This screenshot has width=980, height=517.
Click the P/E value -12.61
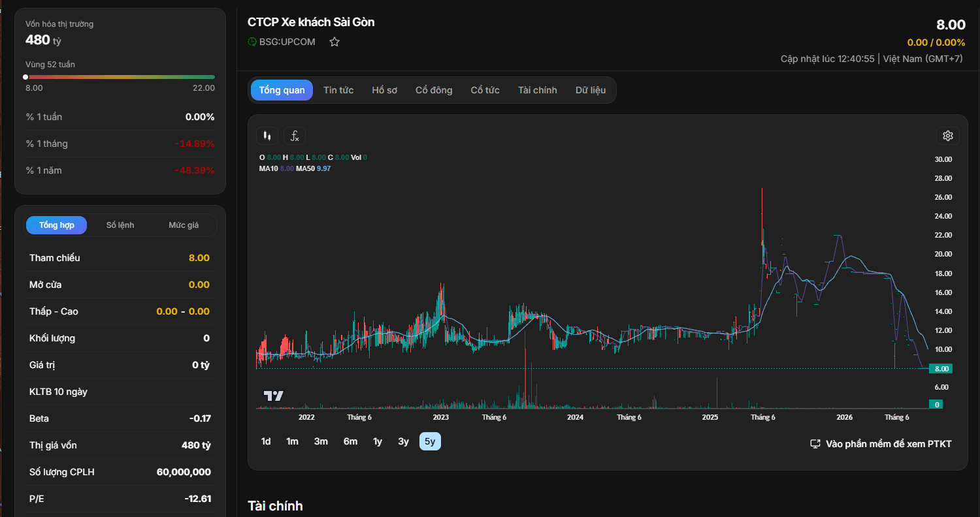[197, 499]
